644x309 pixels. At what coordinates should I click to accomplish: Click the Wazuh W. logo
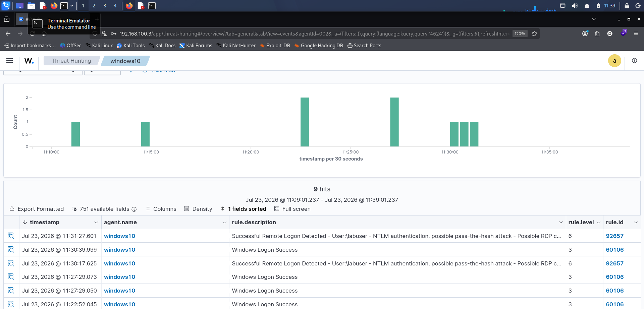[x=29, y=61]
